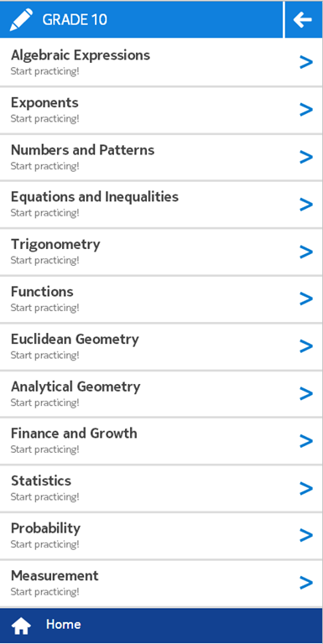Open the Finance and Growth topic
This screenshot has height=644, width=323.
click(161, 441)
